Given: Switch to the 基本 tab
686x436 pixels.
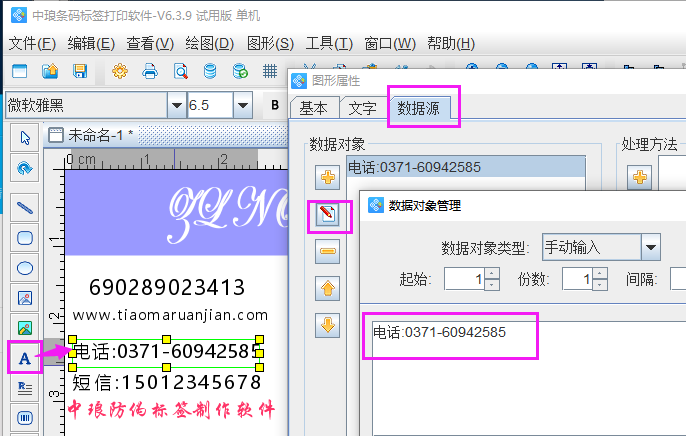Looking at the screenshot, I should point(313,108).
